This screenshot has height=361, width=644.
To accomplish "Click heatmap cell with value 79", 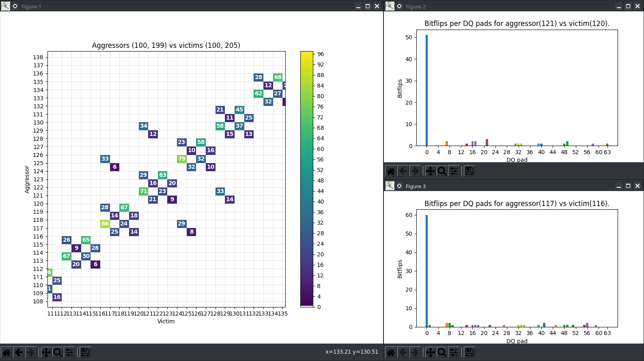I will pyautogui.click(x=182, y=159).
